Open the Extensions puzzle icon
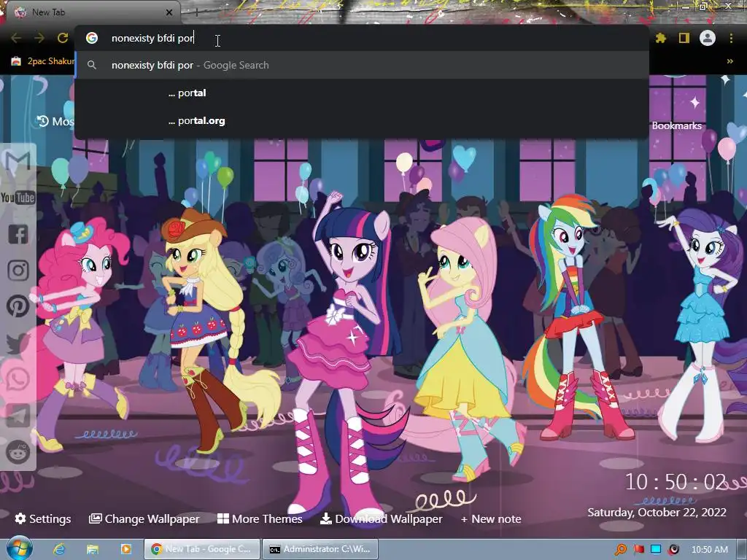The image size is (747, 560). pos(661,38)
